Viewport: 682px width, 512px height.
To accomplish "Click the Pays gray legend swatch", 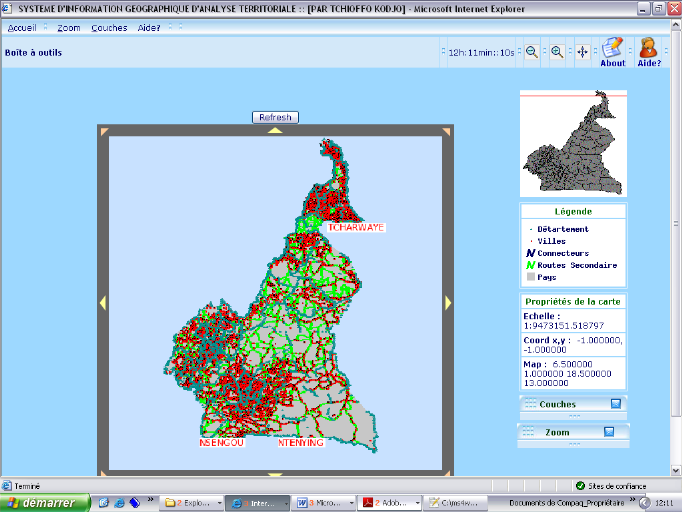I will (x=531, y=277).
